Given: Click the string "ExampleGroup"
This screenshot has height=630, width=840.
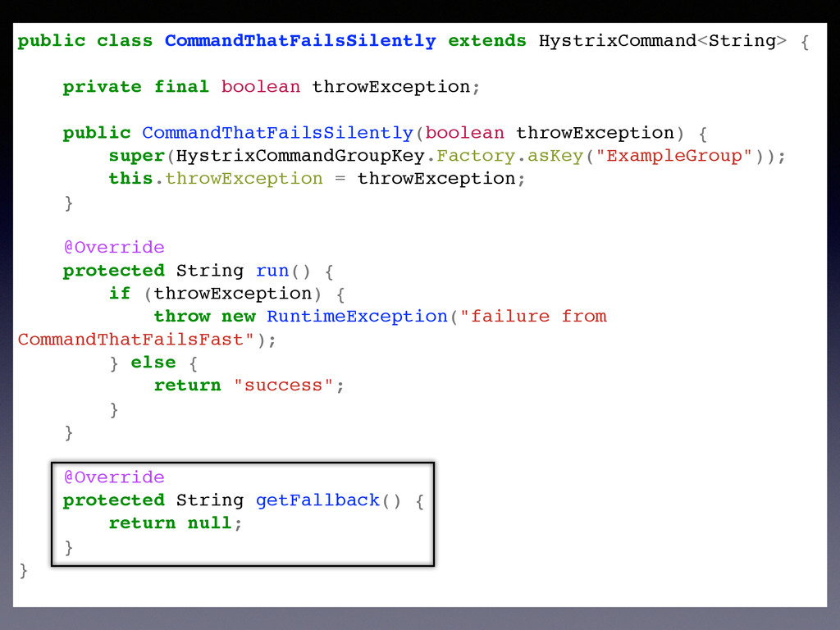Looking at the screenshot, I should pyautogui.click(x=674, y=156).
